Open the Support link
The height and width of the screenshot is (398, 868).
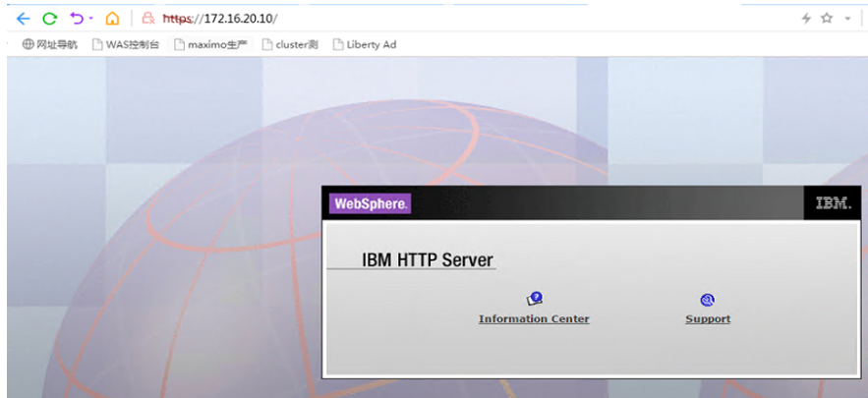pyautogui.click(x=708, y=318)
